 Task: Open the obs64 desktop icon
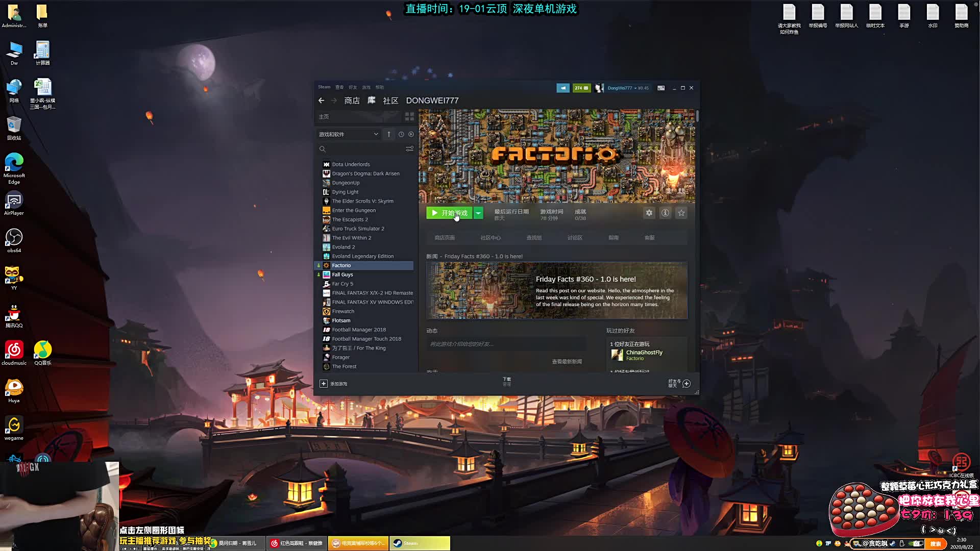click(x=14, y=240)
